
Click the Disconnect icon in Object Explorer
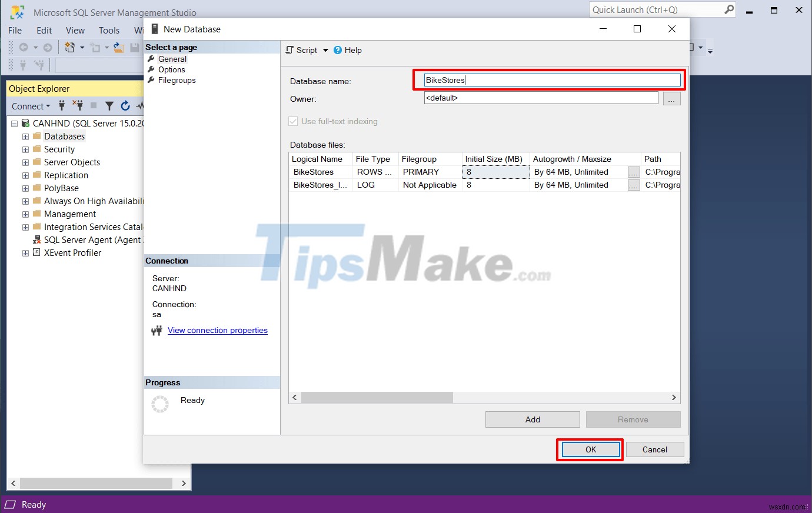(77, 106)
